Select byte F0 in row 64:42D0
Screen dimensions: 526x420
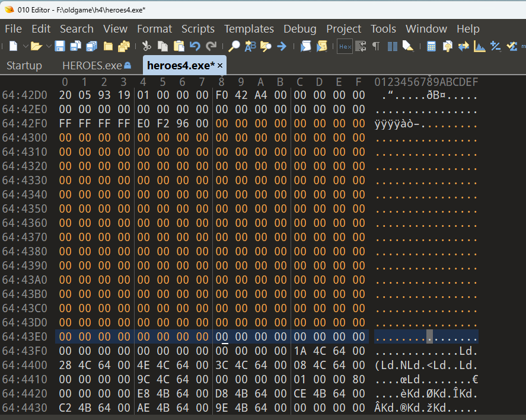tap(222, 95)
